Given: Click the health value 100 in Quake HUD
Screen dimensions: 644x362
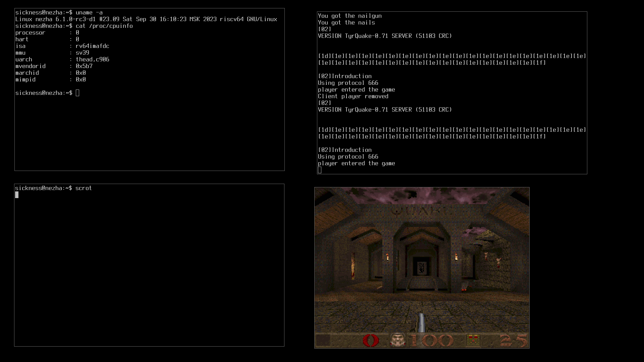Looking at the screenshot, I should click(433, 341).
